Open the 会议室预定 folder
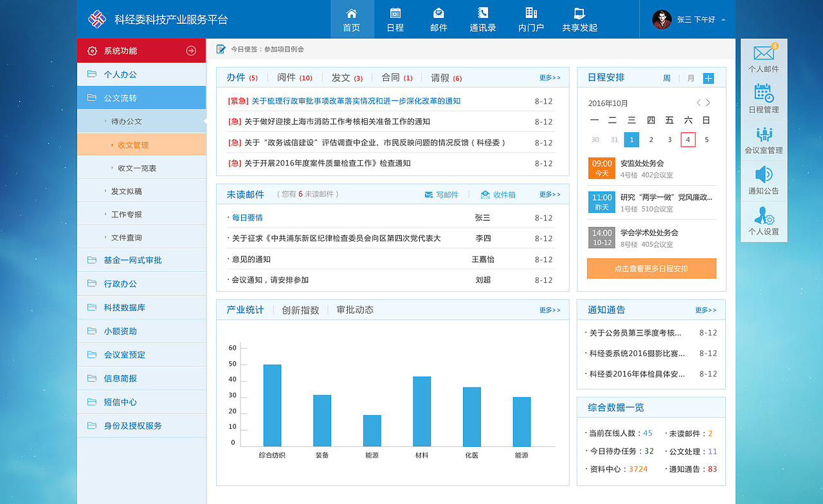Viewport: 823px width, 504px height. coord(141,355)
